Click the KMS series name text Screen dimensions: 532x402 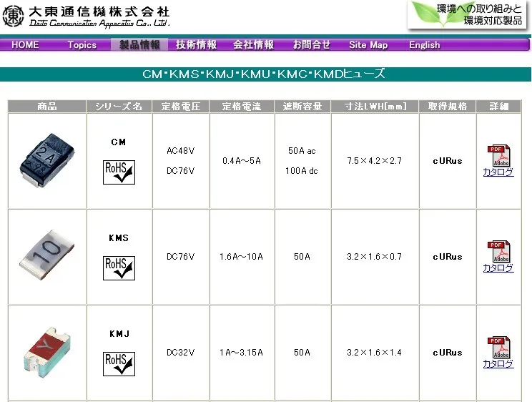point(119,237)
